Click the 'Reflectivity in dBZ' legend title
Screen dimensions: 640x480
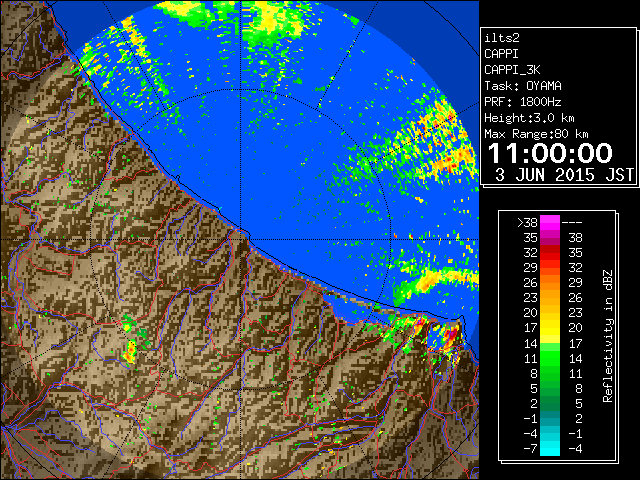(x=608, y=336)
